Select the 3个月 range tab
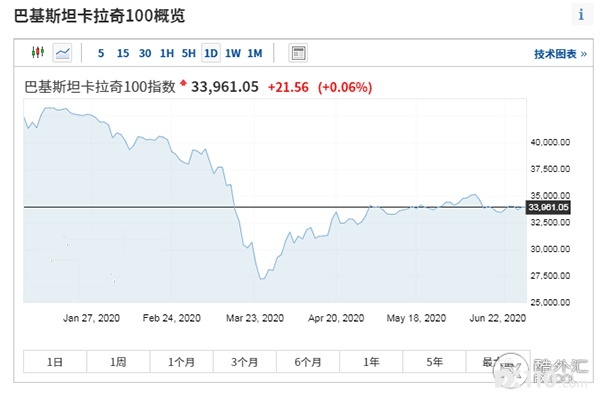 point(245,361)
